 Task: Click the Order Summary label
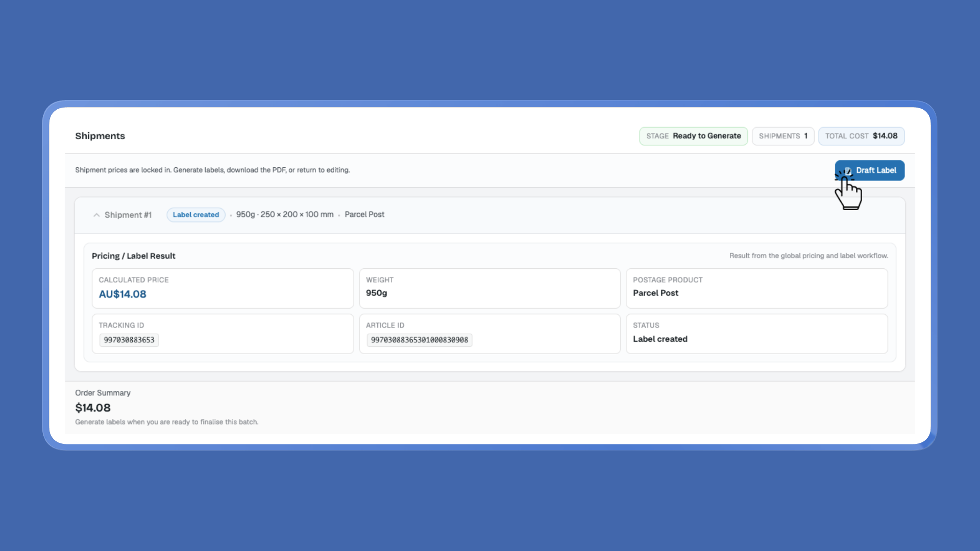point(103,393)
